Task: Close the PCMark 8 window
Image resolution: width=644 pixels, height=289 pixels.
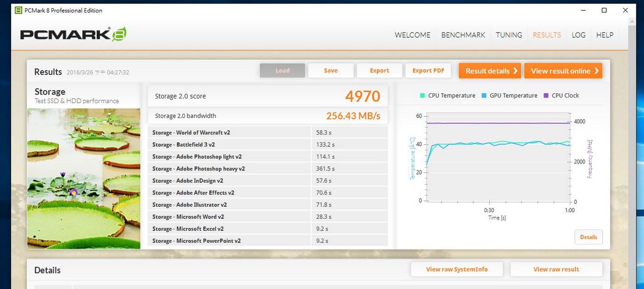Action: (x=625, y=10)
